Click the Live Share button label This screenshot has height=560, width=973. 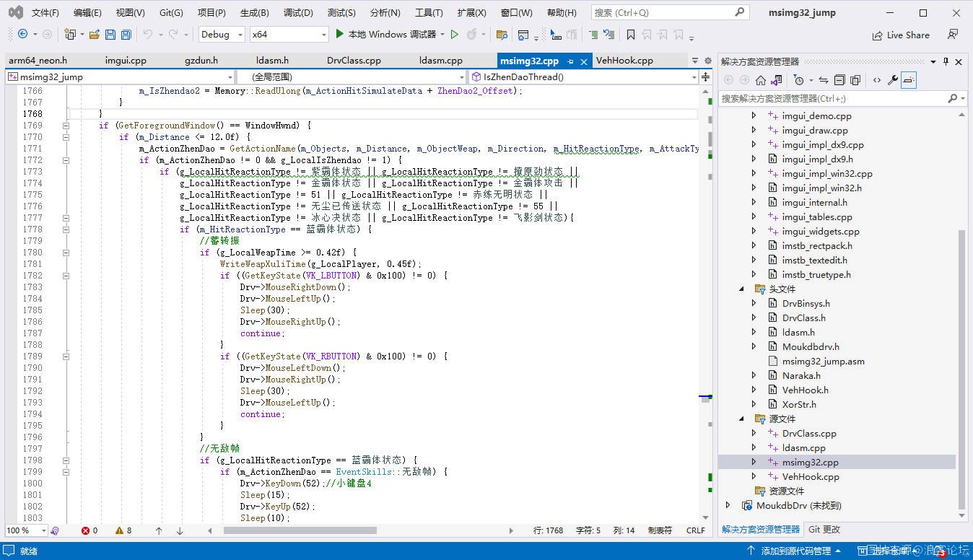[908, 35]
